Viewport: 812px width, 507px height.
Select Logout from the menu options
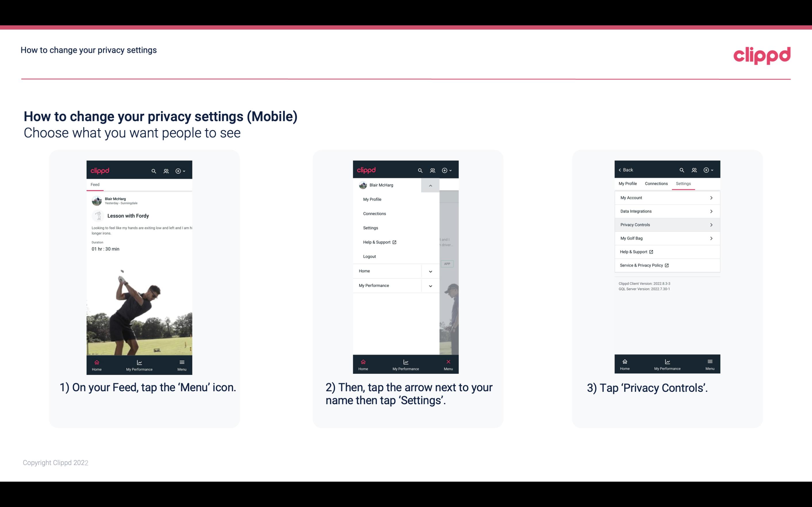[369, 257]
